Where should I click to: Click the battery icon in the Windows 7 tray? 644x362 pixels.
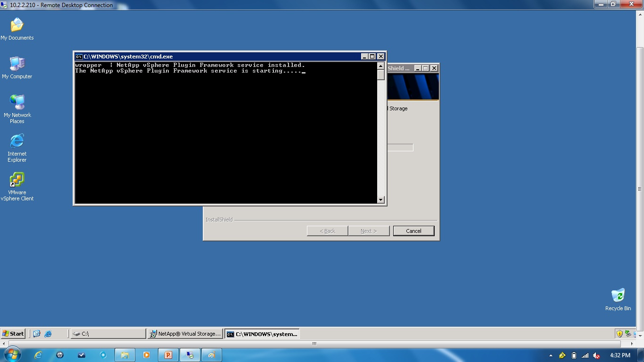[573, 355]
